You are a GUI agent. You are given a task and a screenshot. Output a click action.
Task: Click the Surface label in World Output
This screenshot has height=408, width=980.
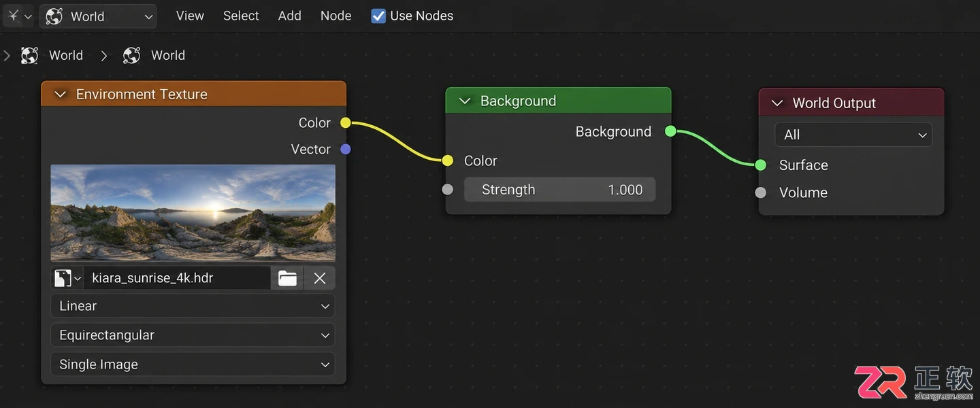[803, 165]
